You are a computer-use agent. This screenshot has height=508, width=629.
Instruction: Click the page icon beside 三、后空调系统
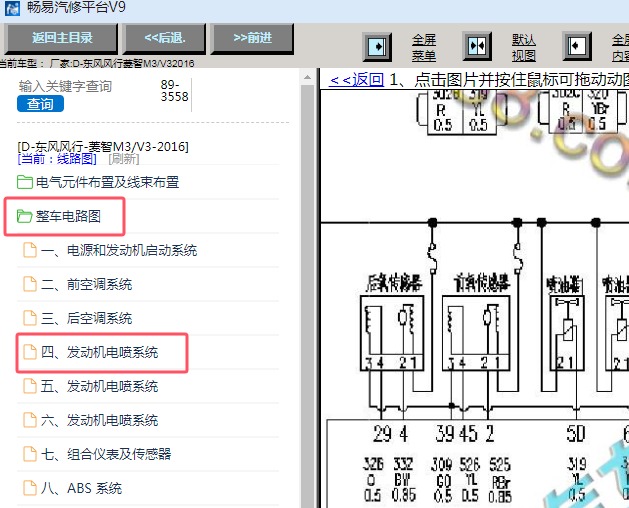point(30,319)
